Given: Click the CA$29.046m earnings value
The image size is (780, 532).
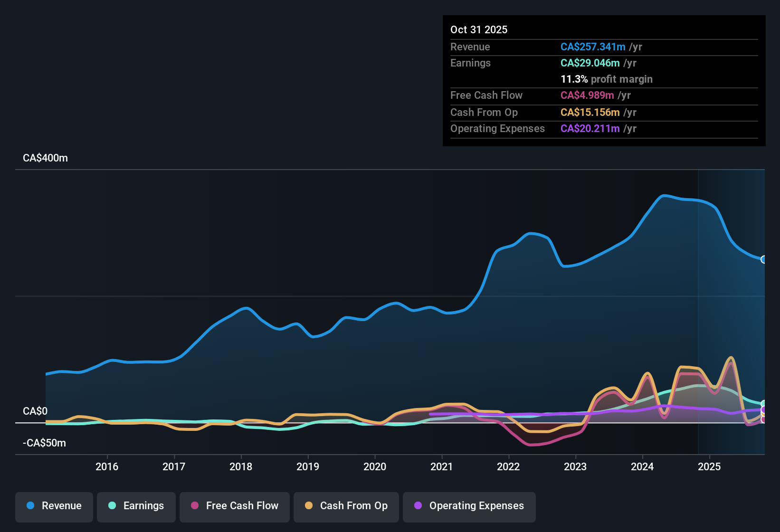Looking at the screenshot, I should tap(590, 63).
